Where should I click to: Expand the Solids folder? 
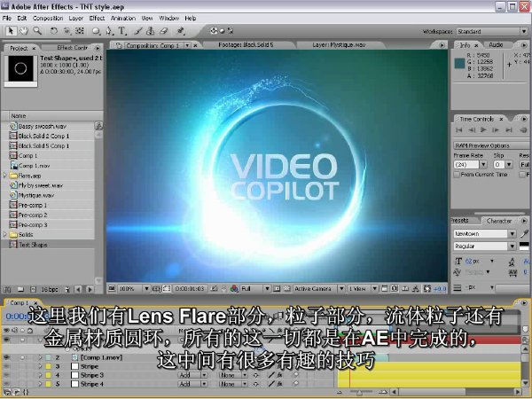(x=4, y=234)
